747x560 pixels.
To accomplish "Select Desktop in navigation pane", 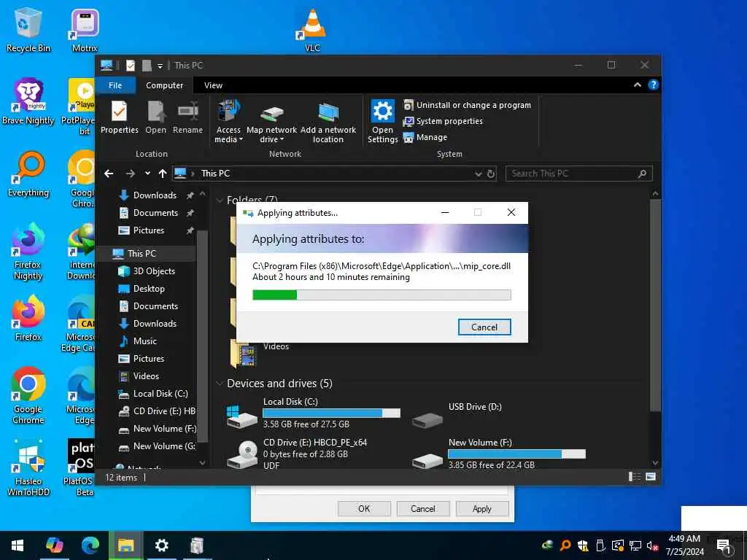I will click(x=149, y=289).
